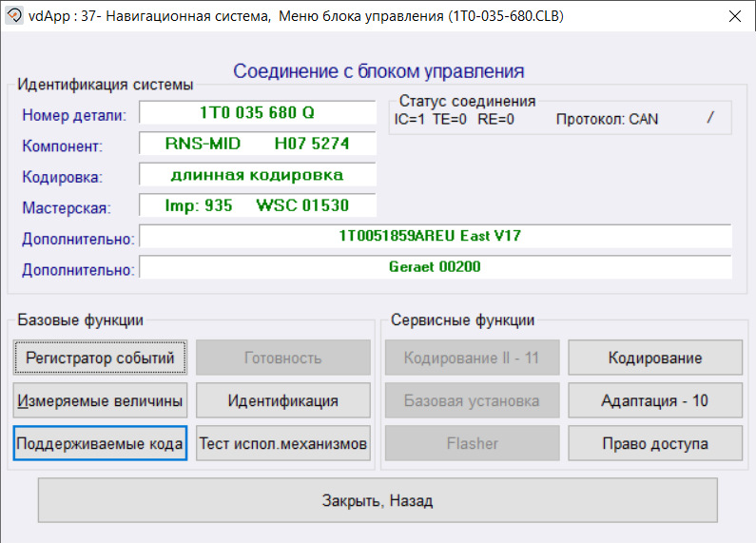Click the Geraet 00200 field
This screenshot has height=543, width=756.
tap(436, 266)
